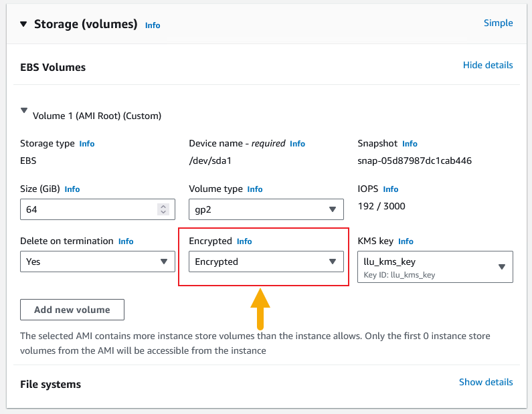Click the Add new volume button
The width and height of the screenshot is (532, 414).
(x=72, y=310)
